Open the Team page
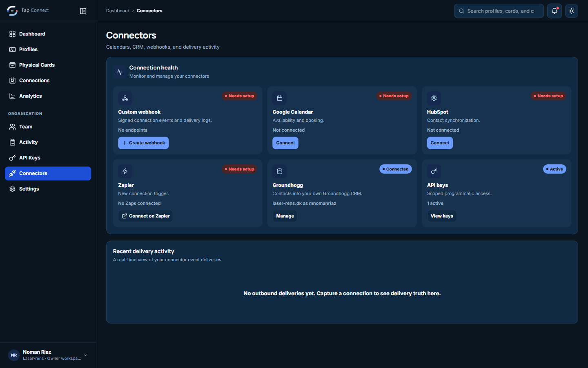Viewport: 588px width, 368px height. [x=48, y=127]
